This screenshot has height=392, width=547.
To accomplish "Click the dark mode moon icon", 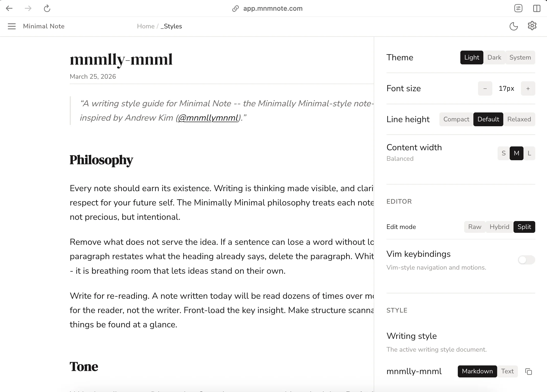I will click(514, 26).
